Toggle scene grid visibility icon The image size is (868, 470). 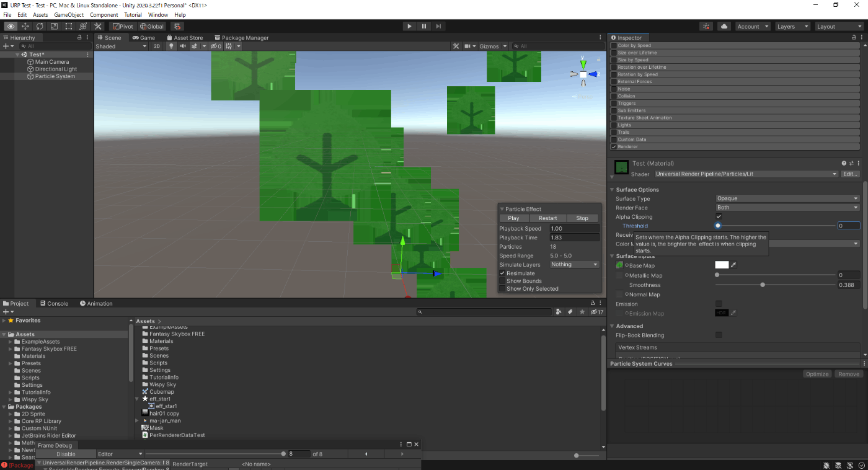[x=229, y=47]
